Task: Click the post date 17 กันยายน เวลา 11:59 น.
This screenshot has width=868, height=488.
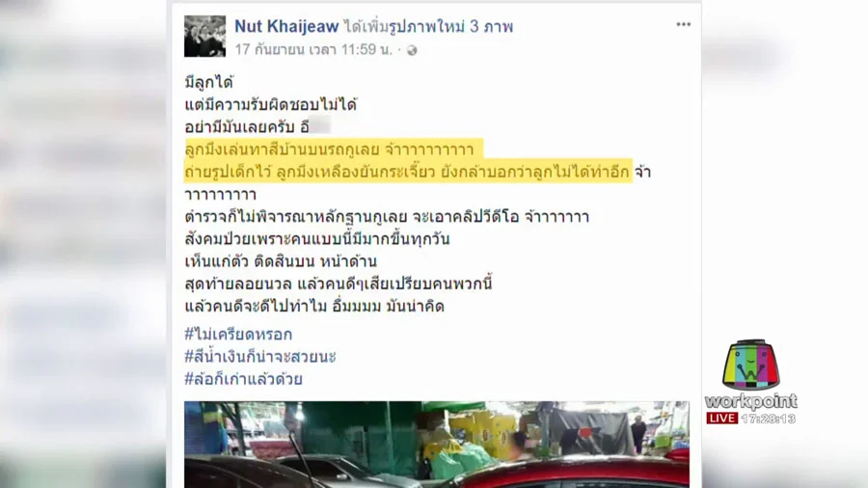Action: 313,50
